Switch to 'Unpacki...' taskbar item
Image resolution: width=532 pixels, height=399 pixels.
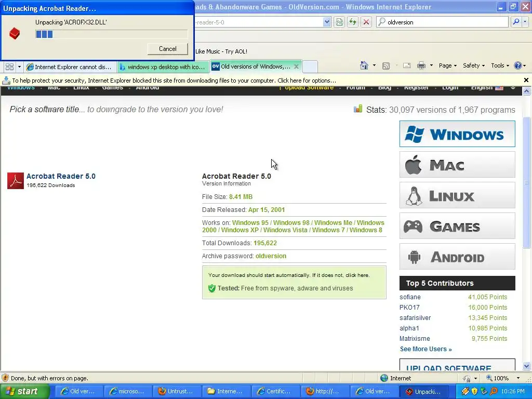(x=424, y=391)
